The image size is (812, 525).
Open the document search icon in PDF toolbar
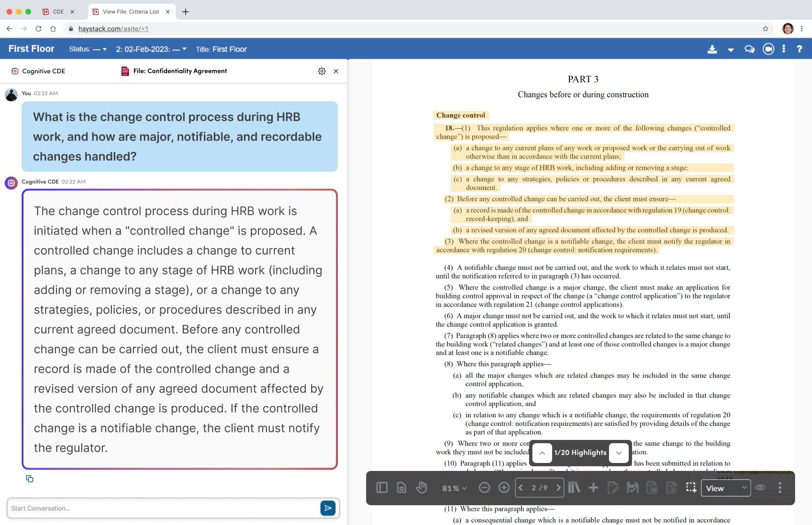[401, 488]
